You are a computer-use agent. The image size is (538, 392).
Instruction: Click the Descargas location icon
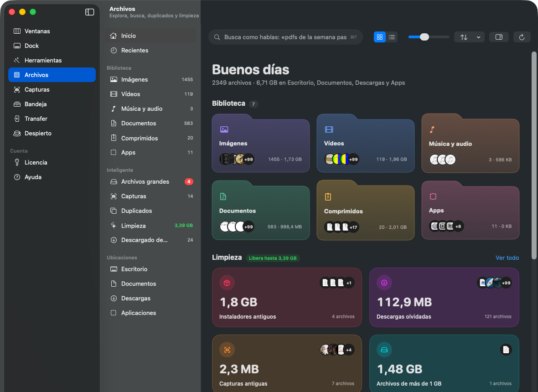(x=114, y=299)
